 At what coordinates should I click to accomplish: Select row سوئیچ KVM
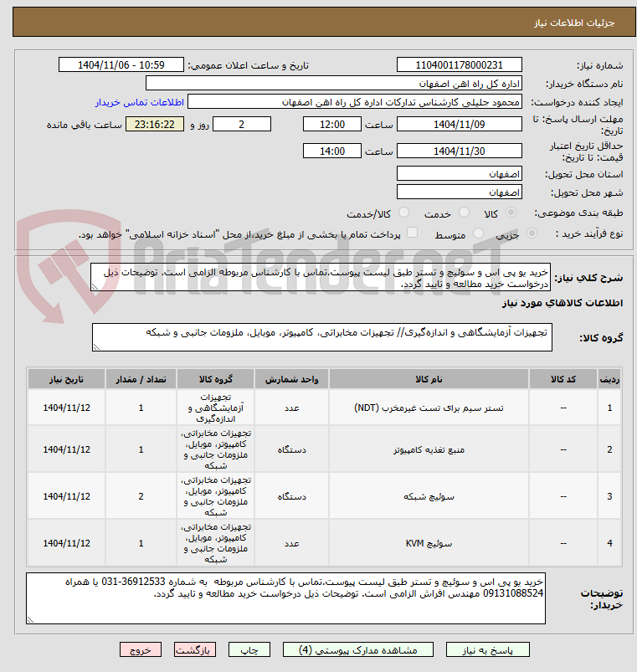[325, 543]
